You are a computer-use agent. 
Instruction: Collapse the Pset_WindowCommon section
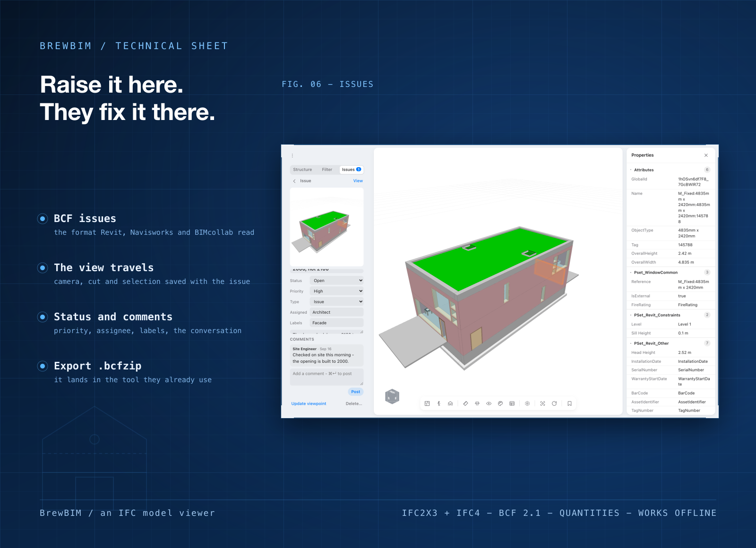[631, 273]
